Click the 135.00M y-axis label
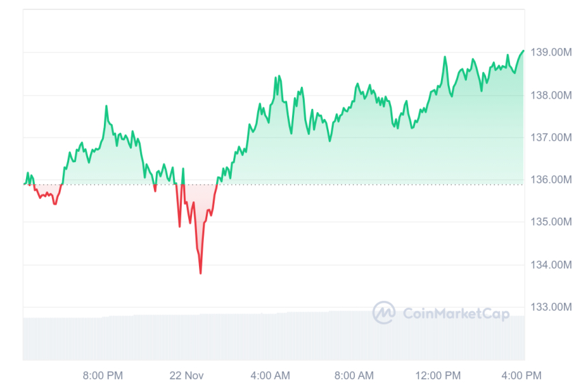 pyautogui.click(x=552, y=222)
